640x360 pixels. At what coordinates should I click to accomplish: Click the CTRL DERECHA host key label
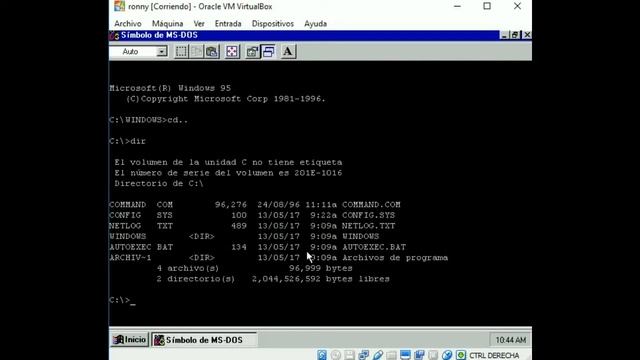494,356
